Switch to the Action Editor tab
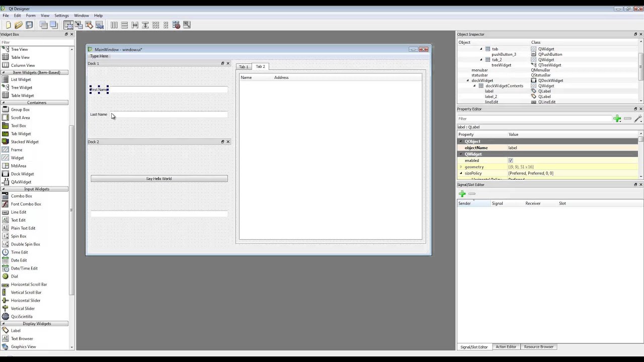 pyautogui.click(x=506, y=347)
